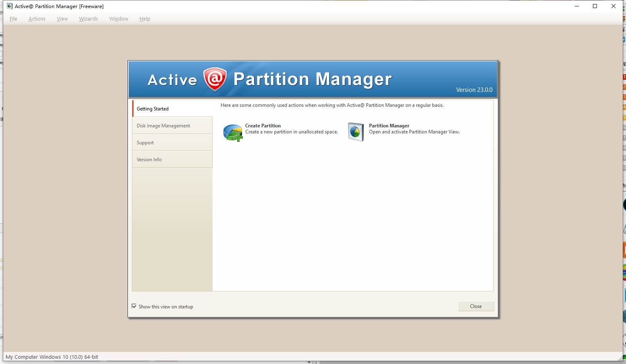This screenshot has height=364, width=626.
Task: Switch to the Version Info tab
Action: pyautogui.click(x=172, y=160)
